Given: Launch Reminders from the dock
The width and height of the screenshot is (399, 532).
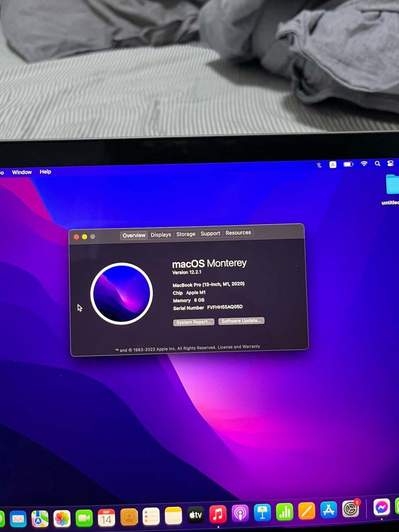Looking at the screenshot, I should [x=151, y=516].
